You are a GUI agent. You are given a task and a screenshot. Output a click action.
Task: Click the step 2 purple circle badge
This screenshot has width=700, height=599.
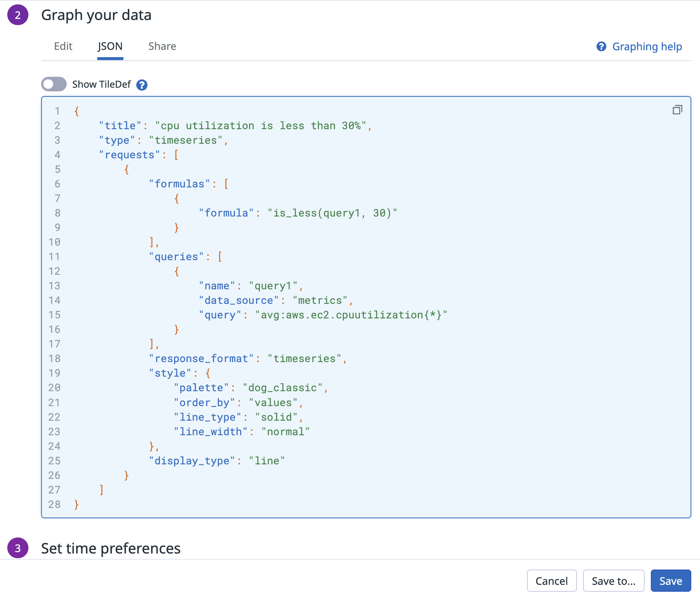tap(18, 15)
